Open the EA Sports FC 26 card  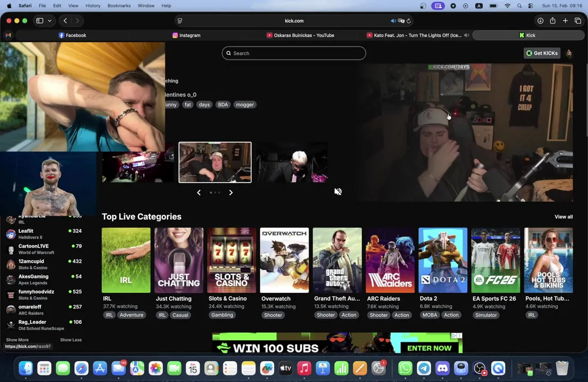(496, 260)
